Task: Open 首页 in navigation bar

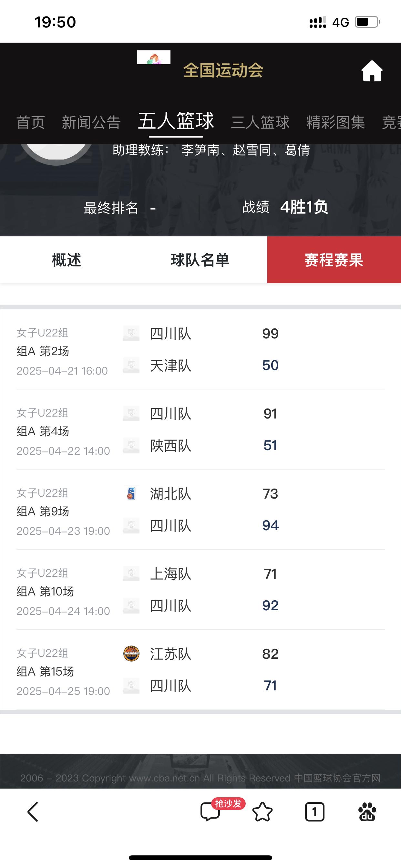Action: pos(31,122)
